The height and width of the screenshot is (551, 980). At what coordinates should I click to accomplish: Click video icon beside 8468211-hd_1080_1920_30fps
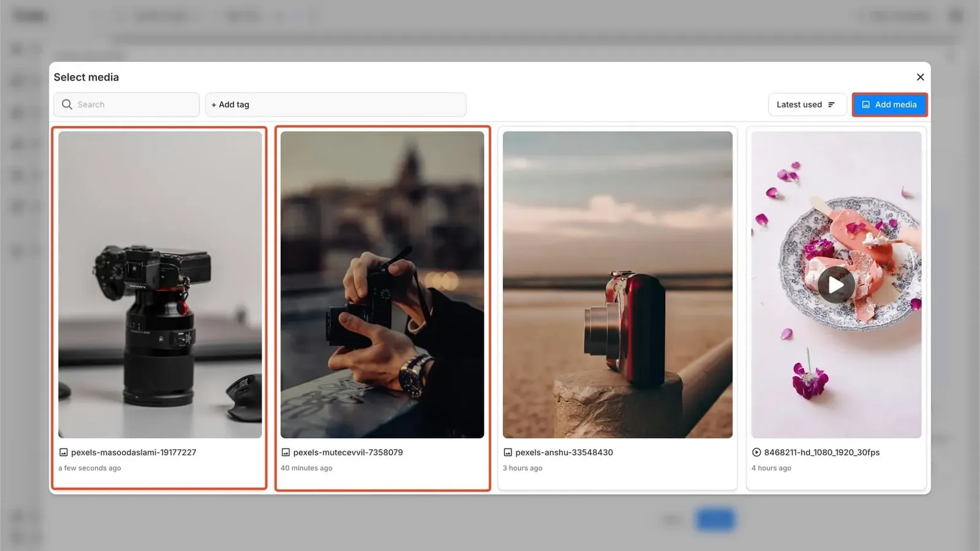756,452
